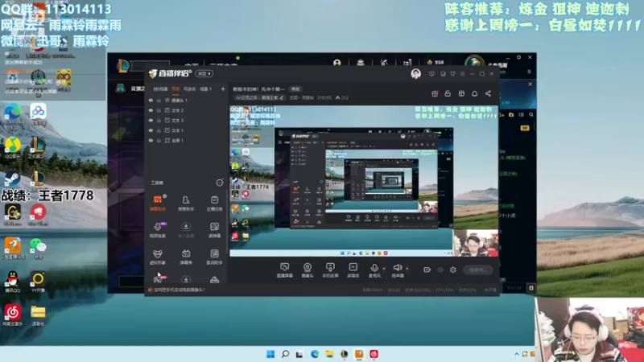This screenshot has width=644, height=362.
Task: Add a 直播屏幕 screen capture source
Action: click(284, 270)
